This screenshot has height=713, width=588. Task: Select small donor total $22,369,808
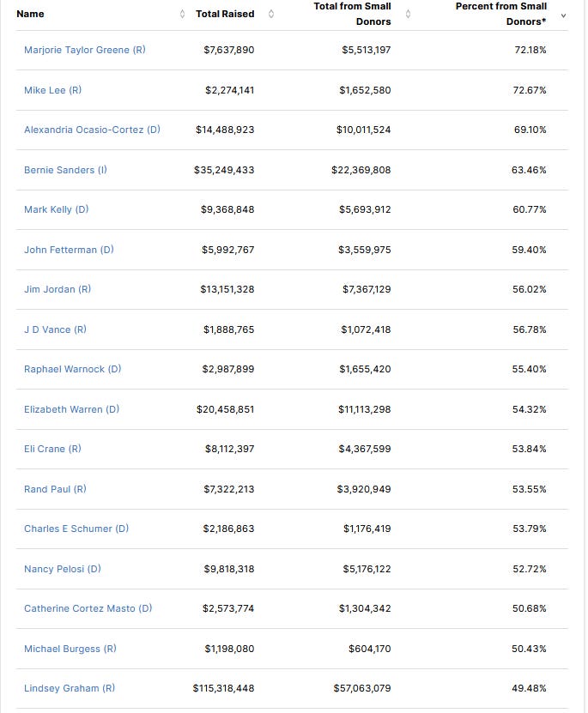[x=361, y=170]
